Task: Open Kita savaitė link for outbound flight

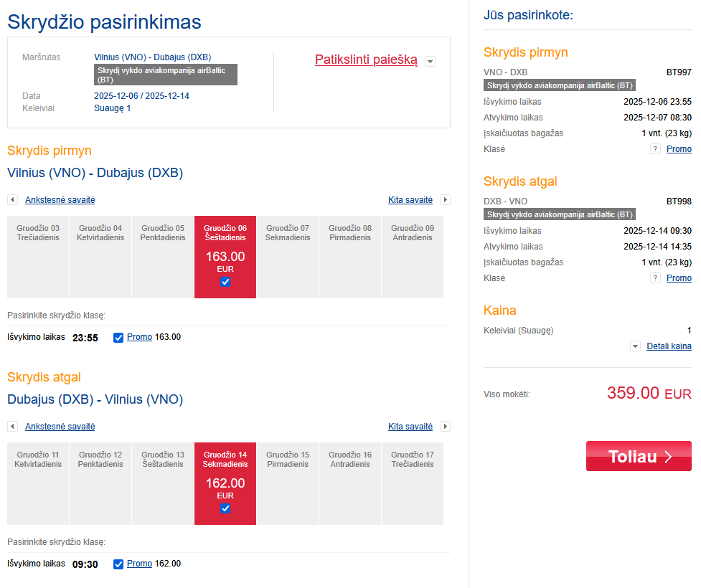Action: tap(410, 200)
